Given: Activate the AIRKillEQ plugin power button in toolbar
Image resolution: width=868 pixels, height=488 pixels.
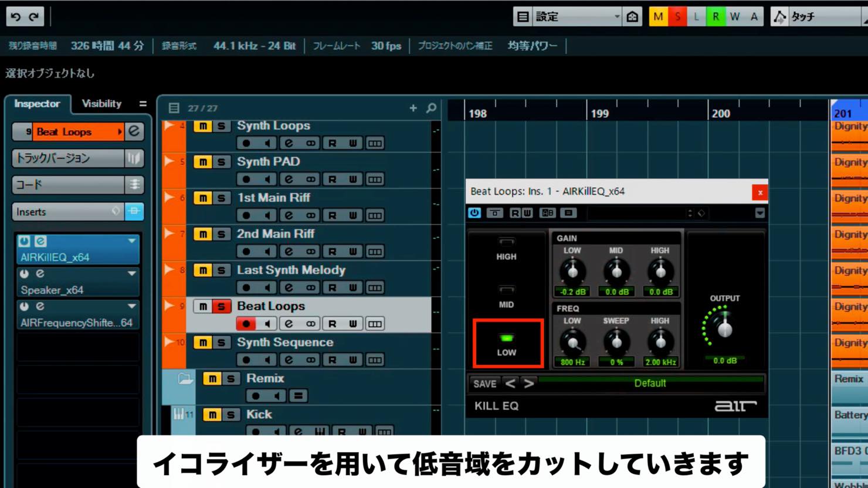Looking at the screenshot, I should click(474, 213).
